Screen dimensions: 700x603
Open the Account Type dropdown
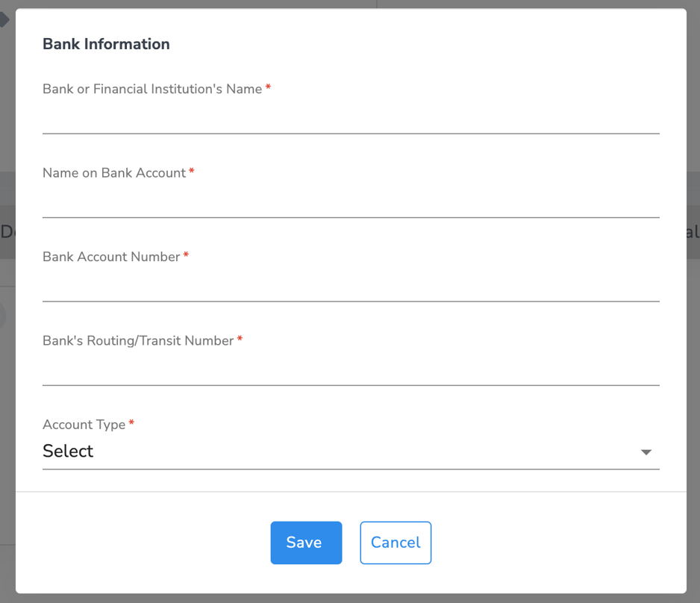[x=351, y=451]
